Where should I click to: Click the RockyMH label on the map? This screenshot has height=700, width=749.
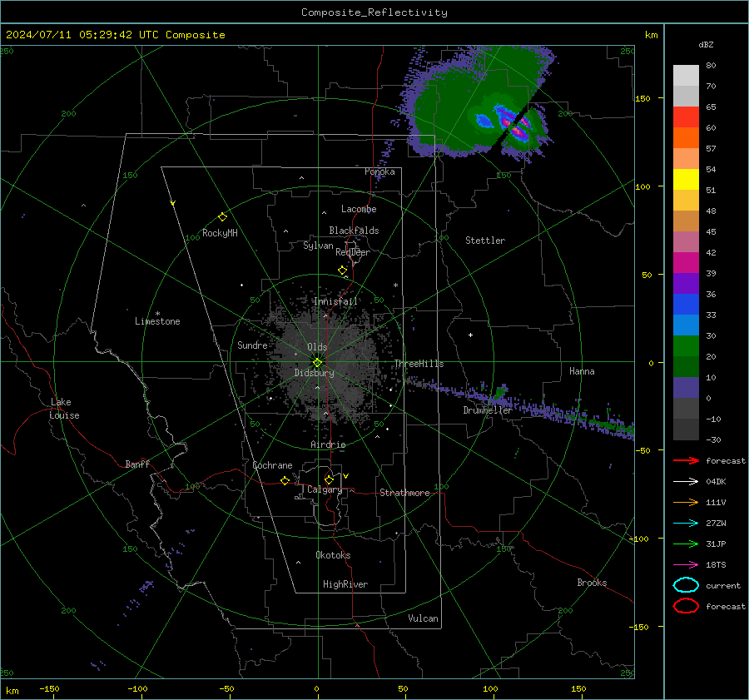pos(220,233)
